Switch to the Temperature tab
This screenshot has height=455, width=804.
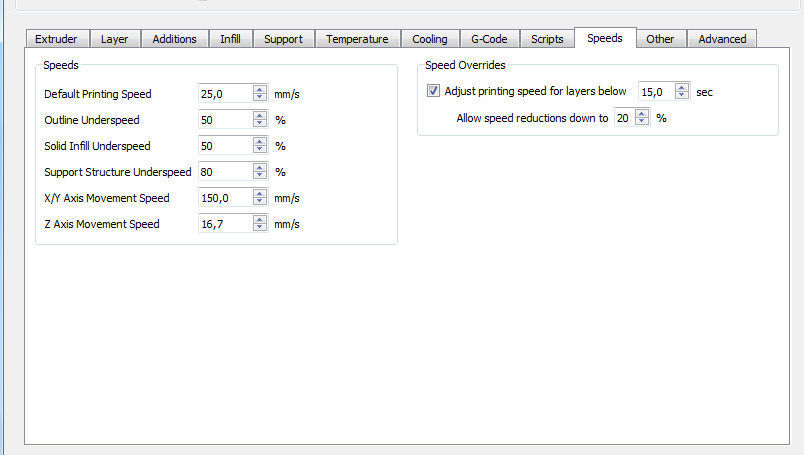pyautogui.click(x=357, y=39)
